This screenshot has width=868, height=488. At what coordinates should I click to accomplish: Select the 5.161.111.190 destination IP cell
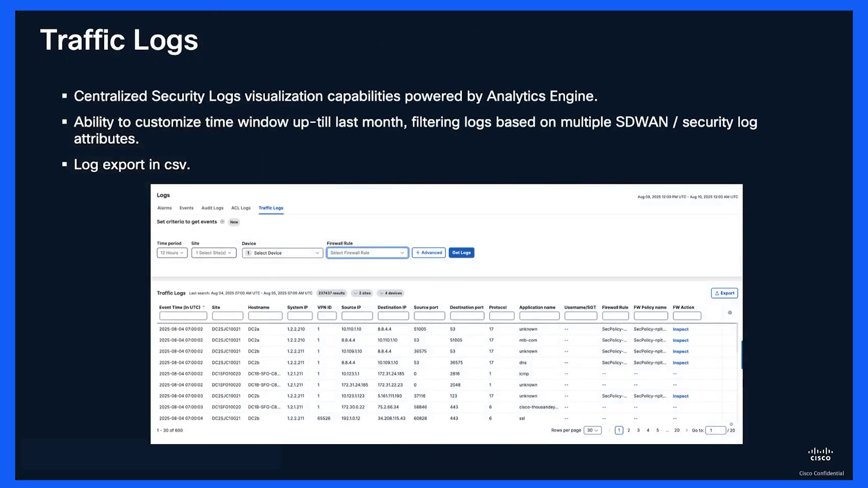pos(390,396)
